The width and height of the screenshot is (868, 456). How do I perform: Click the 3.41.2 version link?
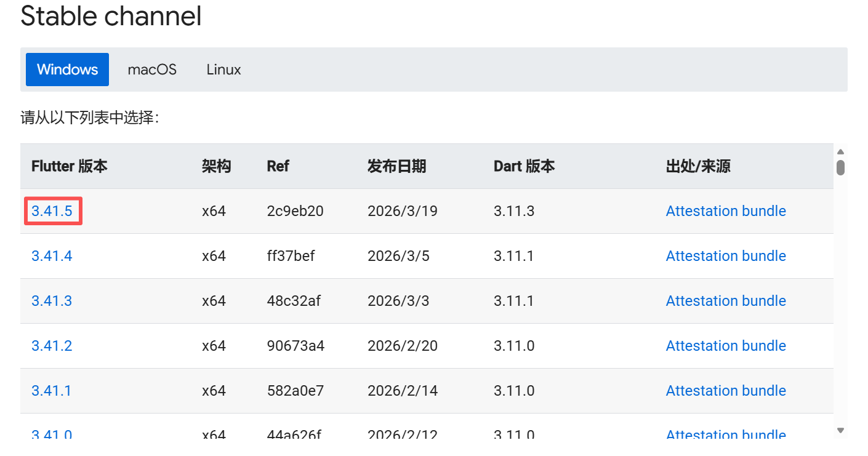(x=52, y=346)
